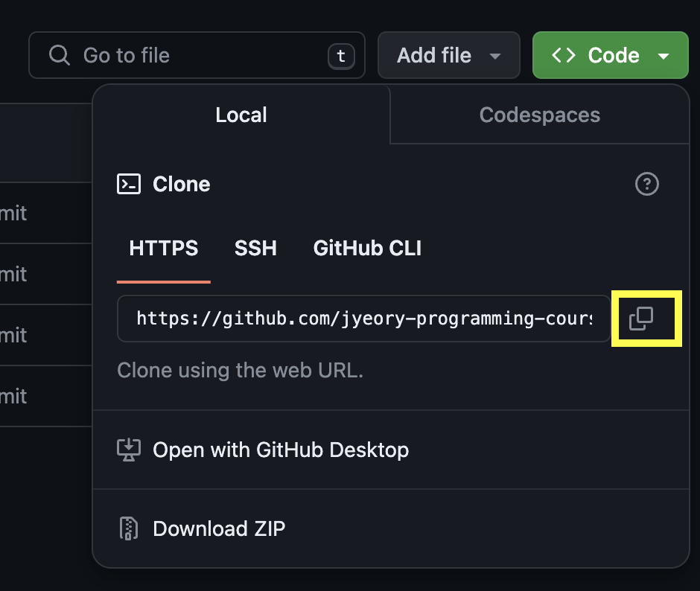The image size is (700, 591).
Task: Expand the Add file dropdown
Action: coord(448,55)
